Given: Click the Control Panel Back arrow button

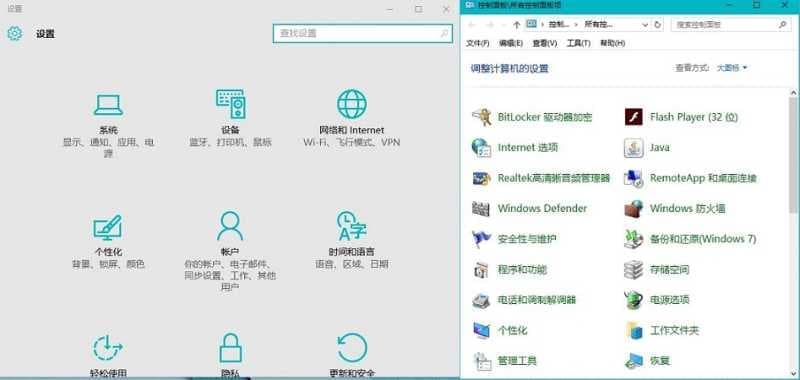Looking at the screenshot, I should pyautogui.click(x=472, y=24).
